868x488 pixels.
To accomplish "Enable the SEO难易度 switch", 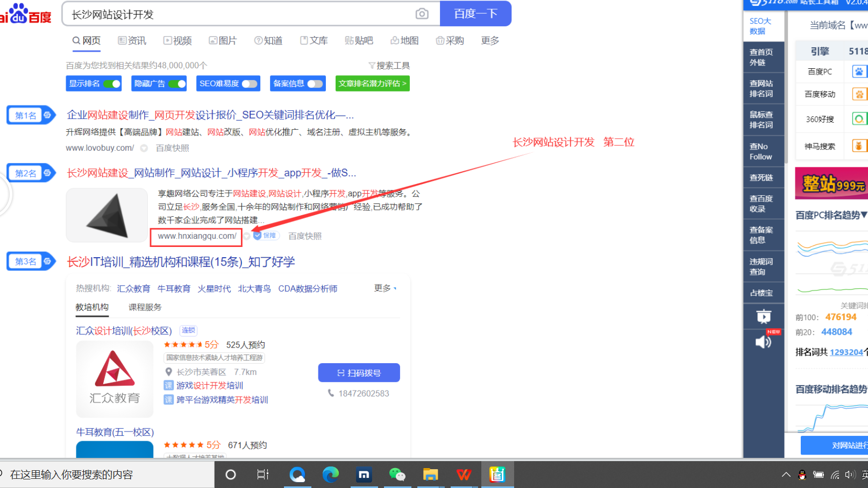I will [x=250, y=84].
